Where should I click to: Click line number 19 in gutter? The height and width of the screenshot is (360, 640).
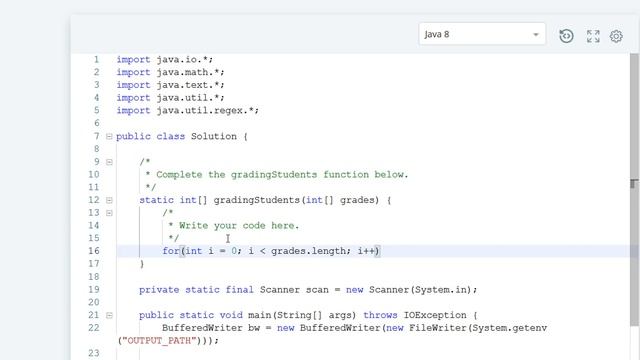tap(94, 290)
